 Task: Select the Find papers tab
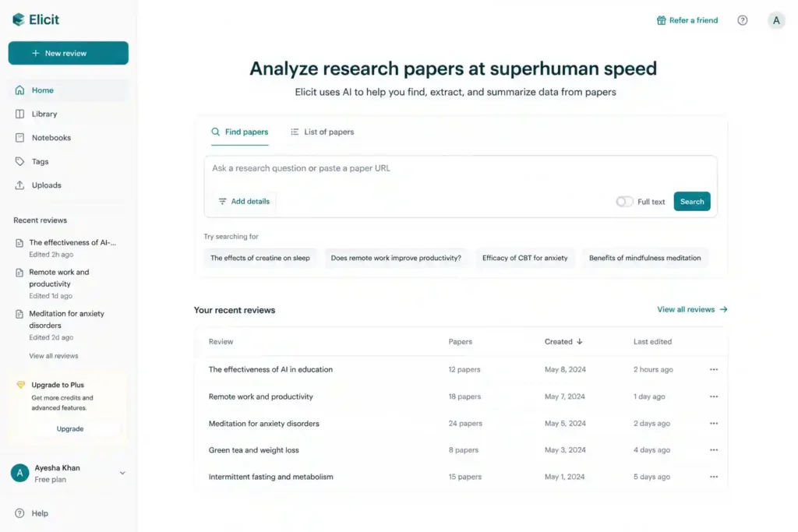tap(240, 132)
